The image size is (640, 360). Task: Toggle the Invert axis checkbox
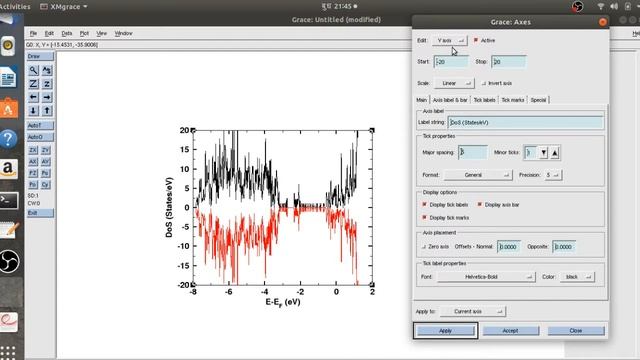click(484, 83)
